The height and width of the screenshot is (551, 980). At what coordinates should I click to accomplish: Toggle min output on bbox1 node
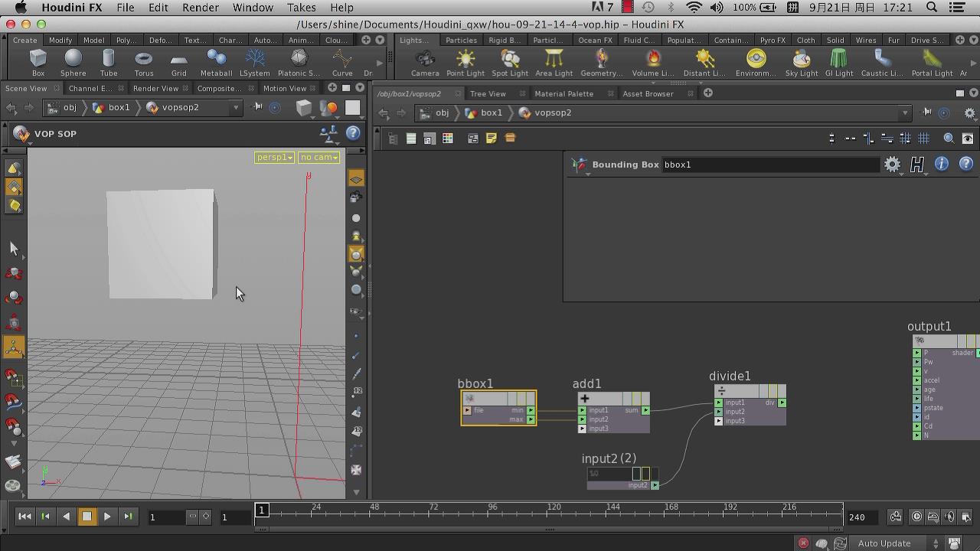click(531, 411)
